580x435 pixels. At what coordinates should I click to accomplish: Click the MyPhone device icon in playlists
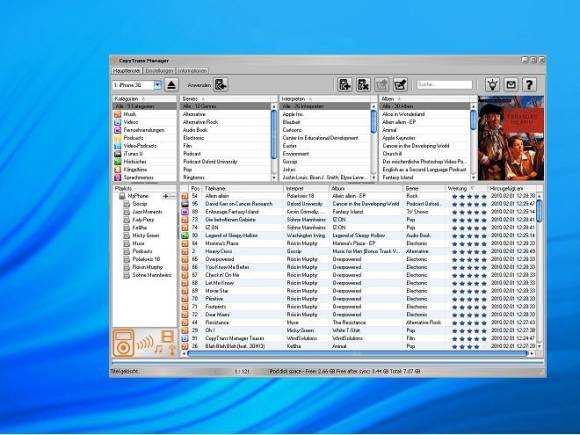(122, 196)
